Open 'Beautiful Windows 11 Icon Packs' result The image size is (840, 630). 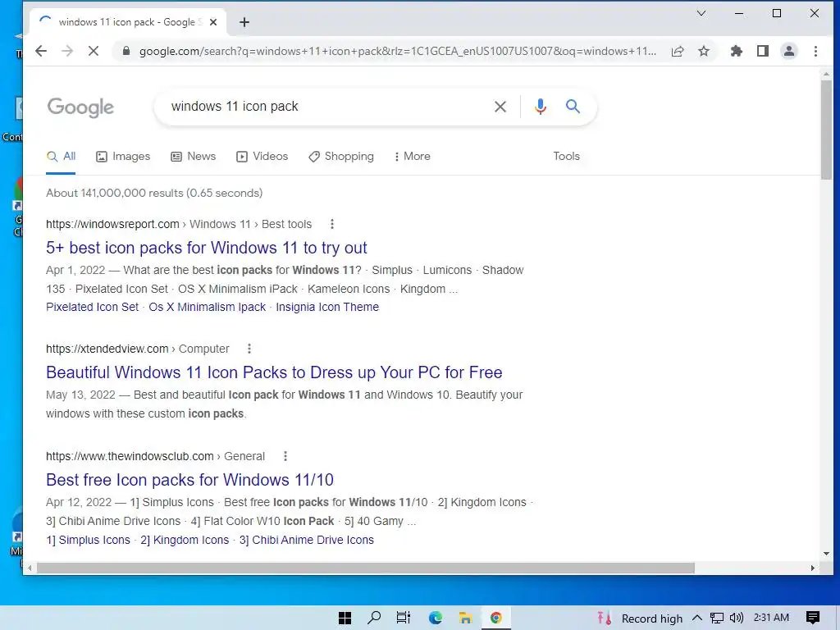click(274, 372)
